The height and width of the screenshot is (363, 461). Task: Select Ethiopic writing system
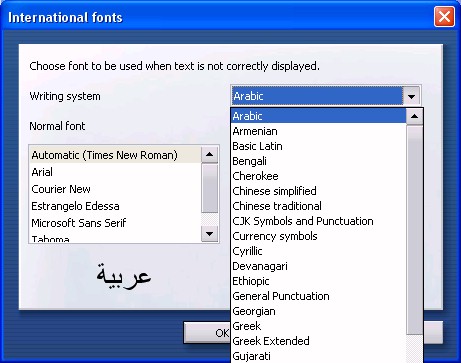point(319,281)
